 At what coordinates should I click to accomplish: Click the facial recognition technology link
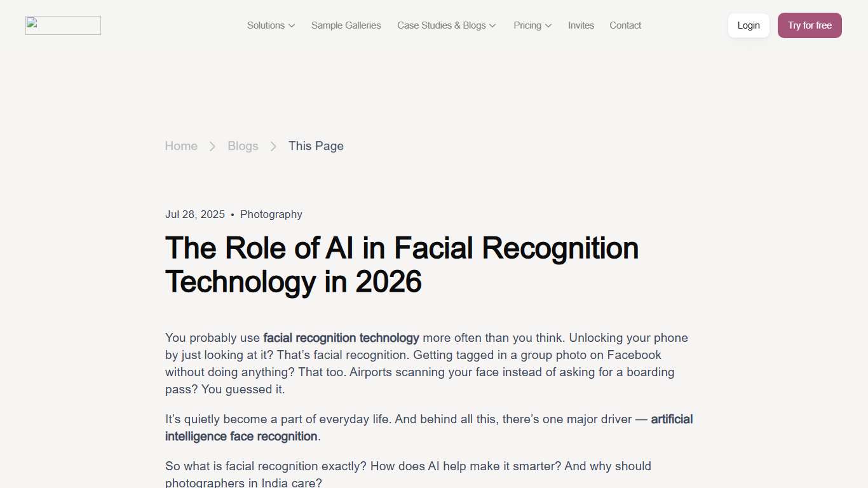point(341,337)
